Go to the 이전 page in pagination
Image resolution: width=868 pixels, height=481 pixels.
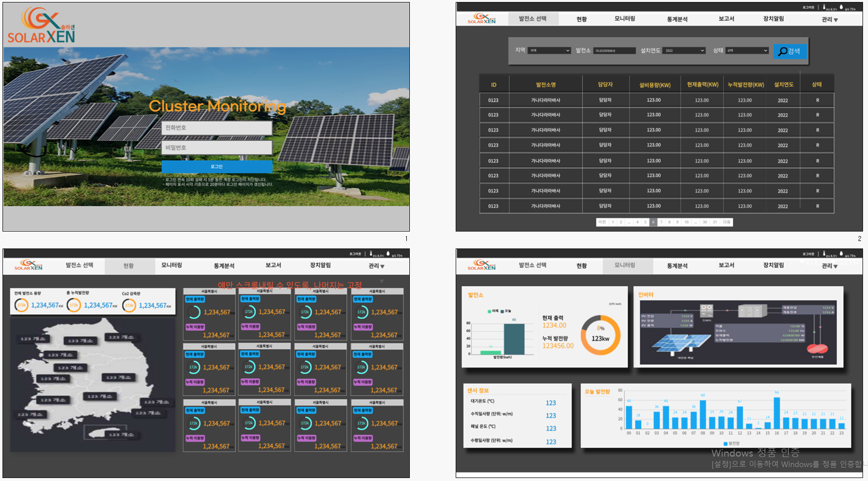[602, 222]
